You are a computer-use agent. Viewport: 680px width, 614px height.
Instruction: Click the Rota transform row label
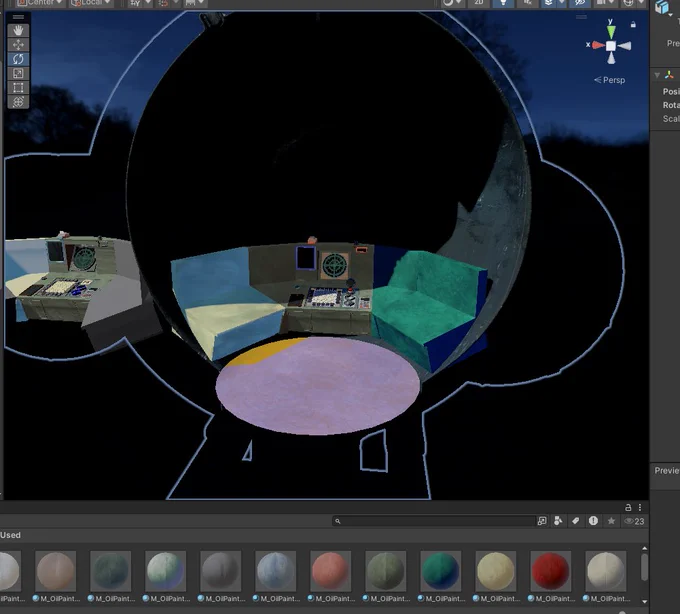(670, 105)
